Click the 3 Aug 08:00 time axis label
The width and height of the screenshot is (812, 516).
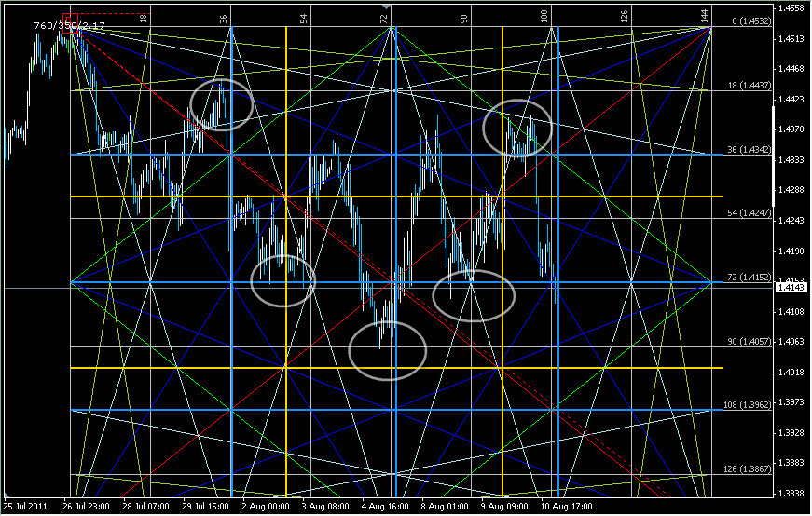(x=325, y=506)
